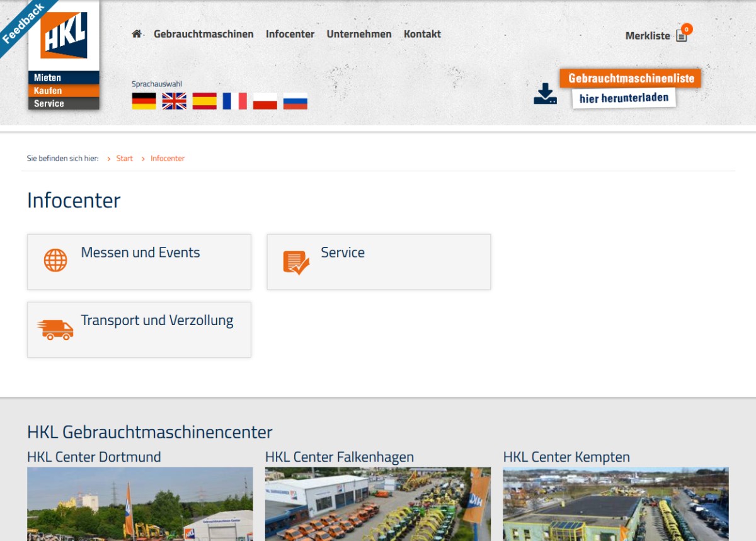Select the German flag language
The width and height of the screenshot is (756, 541).
coord(144,101)
